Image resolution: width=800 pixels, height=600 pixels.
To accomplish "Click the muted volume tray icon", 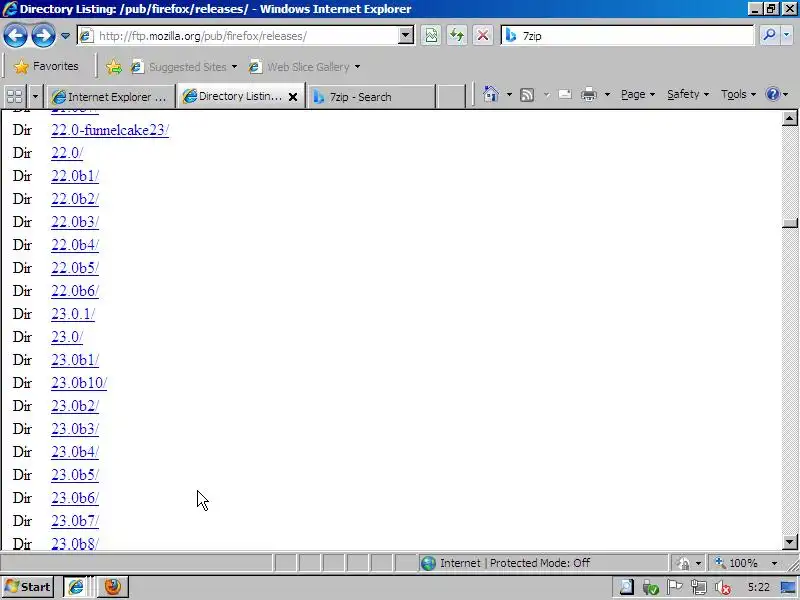I will tap(722, 587).
